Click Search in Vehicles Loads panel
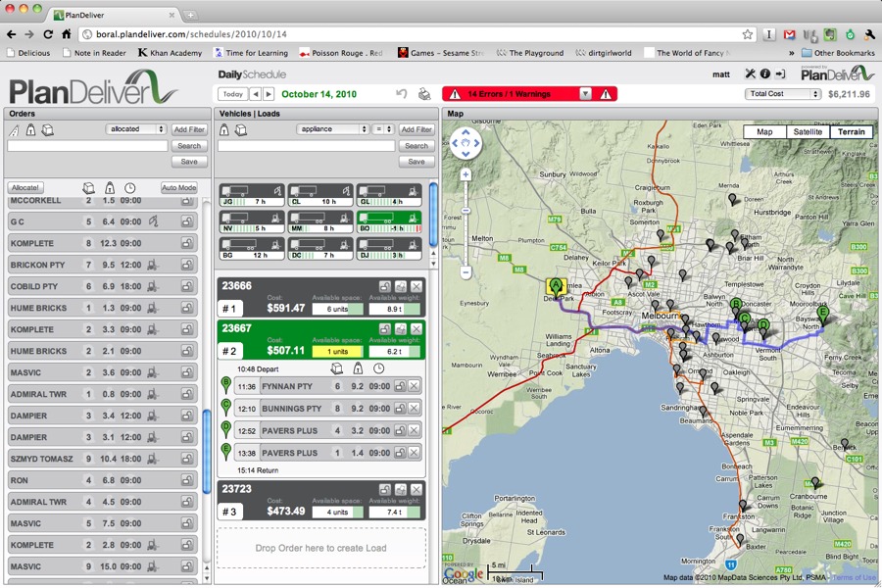This screenshot has height=588, width=882. coord(416,146)
